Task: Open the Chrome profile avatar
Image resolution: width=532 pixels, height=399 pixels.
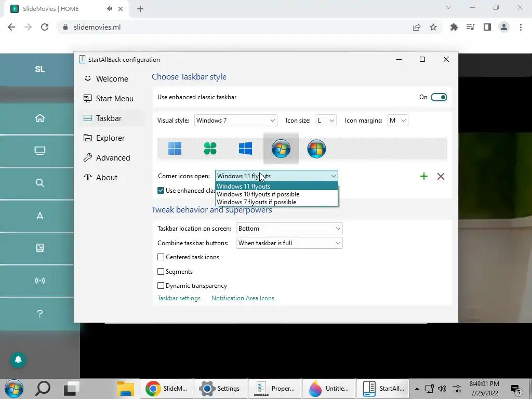Action: coord(504,27)
